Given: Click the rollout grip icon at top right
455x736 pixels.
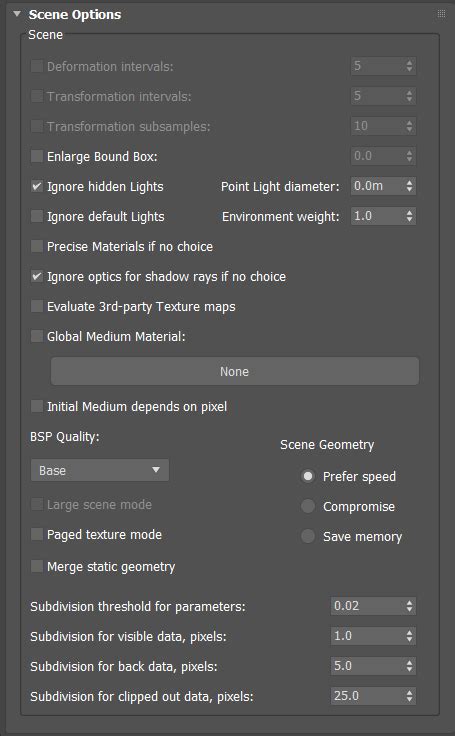Looking at the screenshot, I should tap(441, 14).
